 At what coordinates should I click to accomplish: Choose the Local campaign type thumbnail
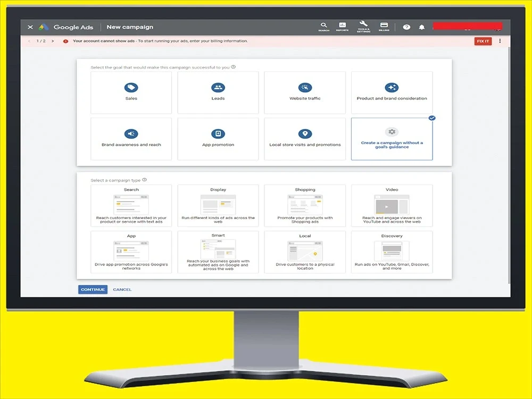click(305, 251)
